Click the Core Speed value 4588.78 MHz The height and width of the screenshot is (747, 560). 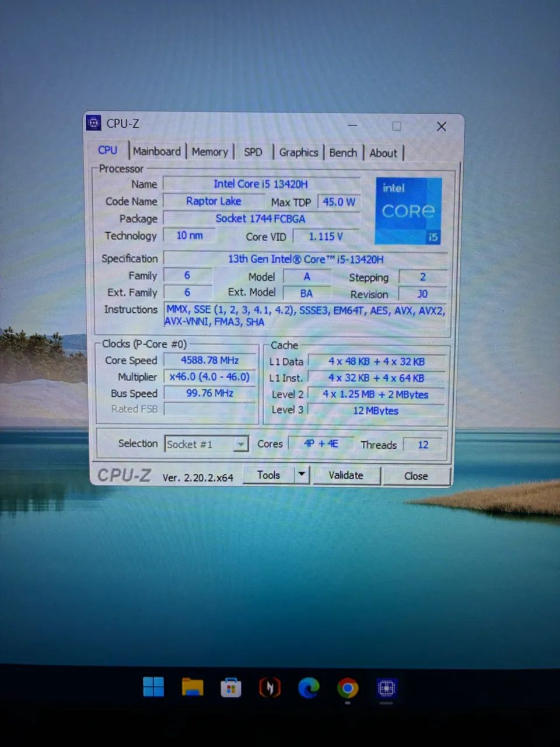click(x=210, y=360)
